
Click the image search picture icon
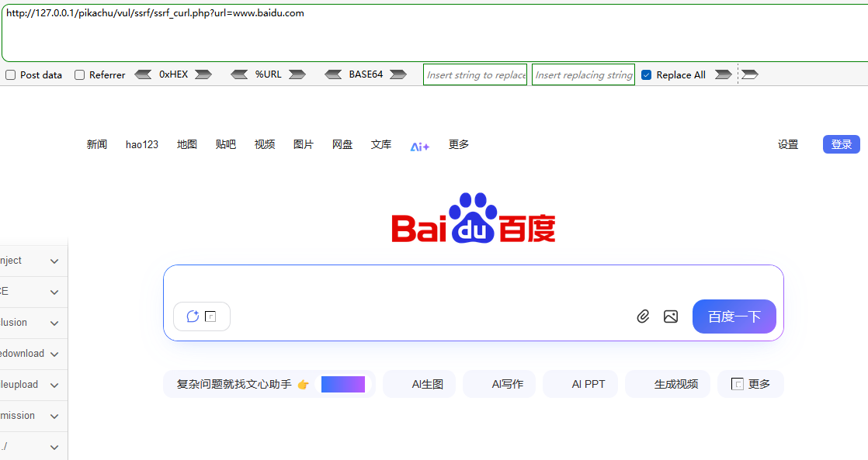pyautogui.click(x=670, y=316)
